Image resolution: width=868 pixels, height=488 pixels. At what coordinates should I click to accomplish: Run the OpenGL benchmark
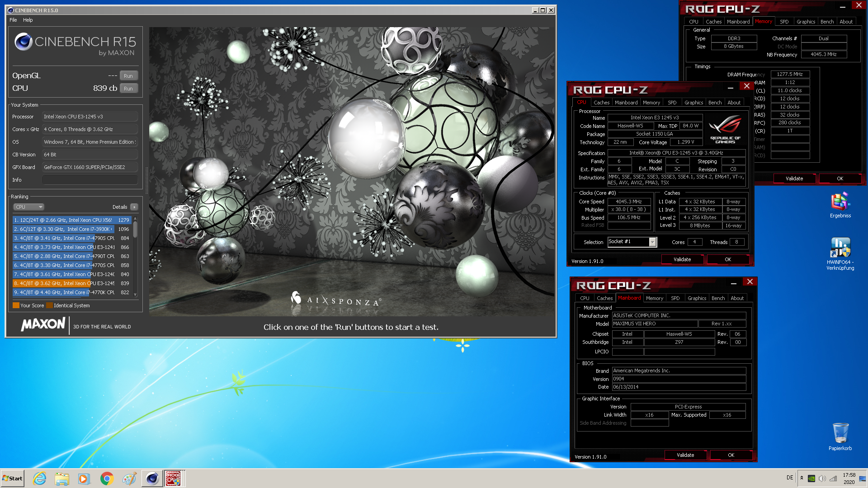128,76
